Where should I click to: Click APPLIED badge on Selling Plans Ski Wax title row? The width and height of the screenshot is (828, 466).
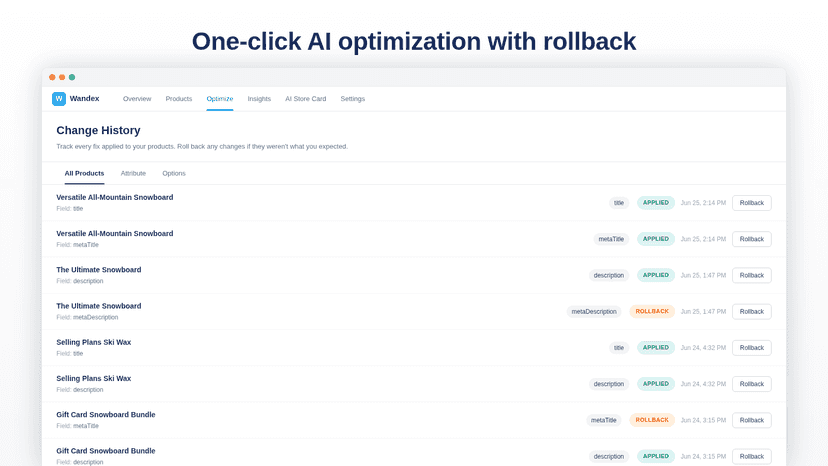tap(656, 348)
